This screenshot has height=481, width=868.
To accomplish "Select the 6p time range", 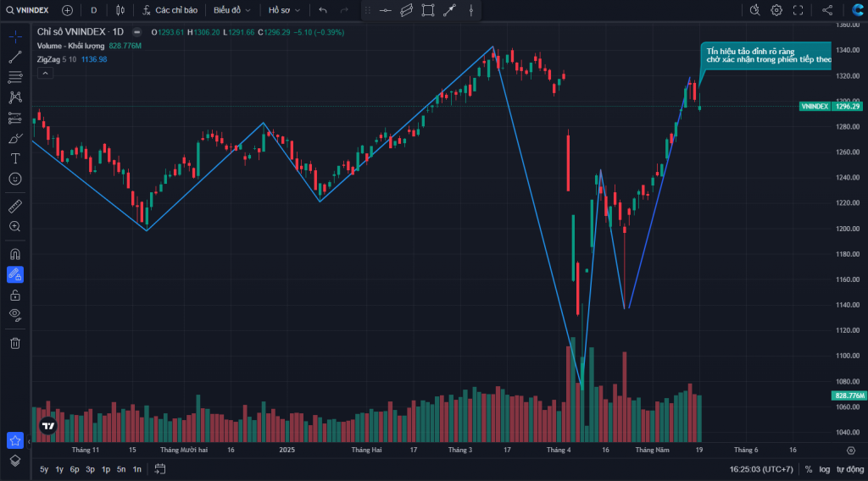I will [x=75, y=469].
